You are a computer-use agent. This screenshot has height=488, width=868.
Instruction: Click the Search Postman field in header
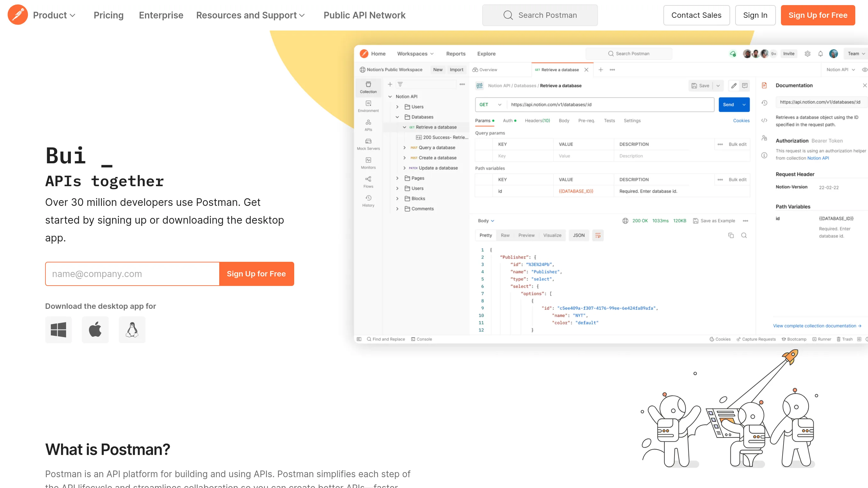[540, 15]
